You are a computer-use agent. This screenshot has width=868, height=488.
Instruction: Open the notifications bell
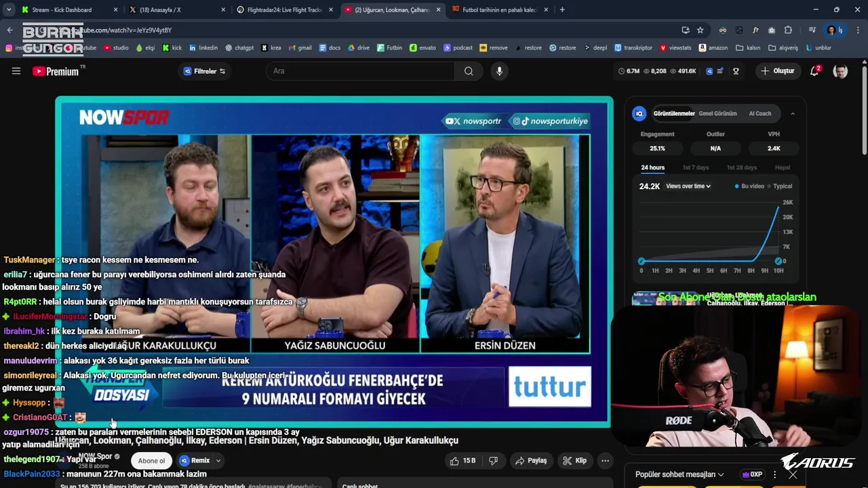pyautogui.click(x=815, y=71)
